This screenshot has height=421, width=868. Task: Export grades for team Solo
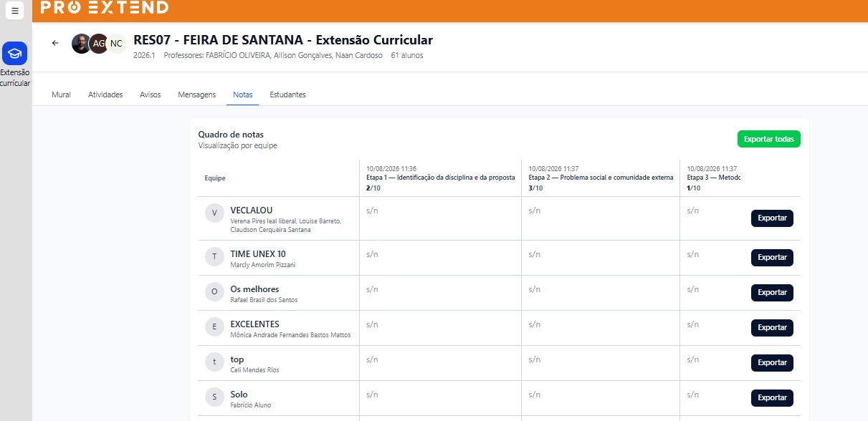[772, 398]
